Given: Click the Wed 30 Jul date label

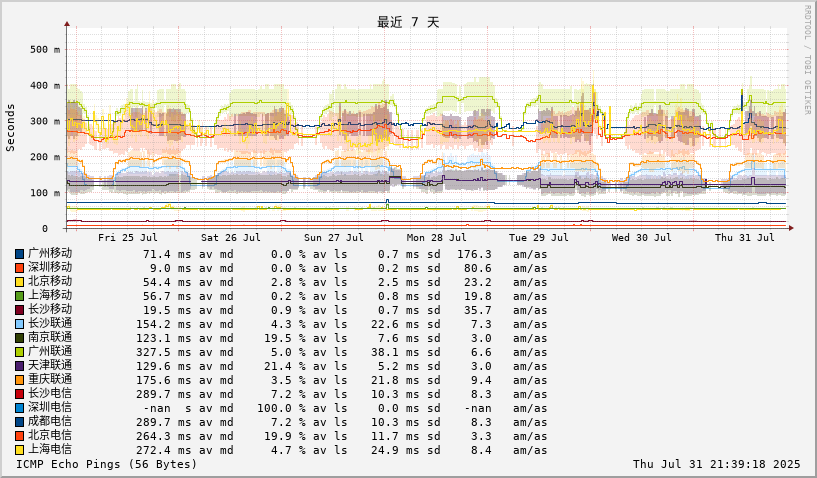Looking at the screenshot, I should (641, 238).
